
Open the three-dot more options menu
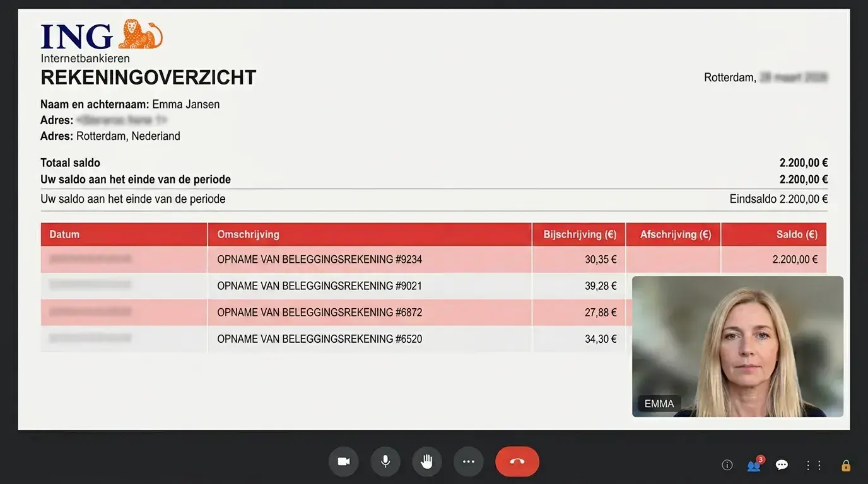coord(468,461)
